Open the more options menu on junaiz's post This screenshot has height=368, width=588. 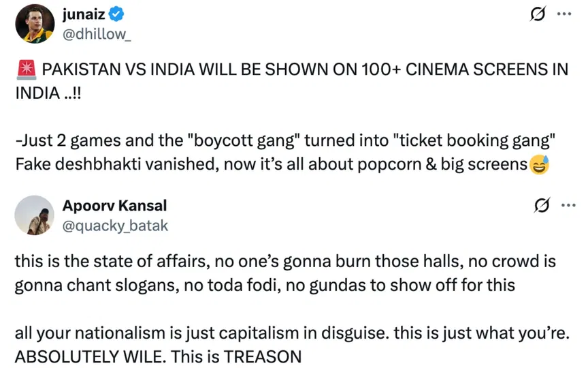click(x=564, y=15)
